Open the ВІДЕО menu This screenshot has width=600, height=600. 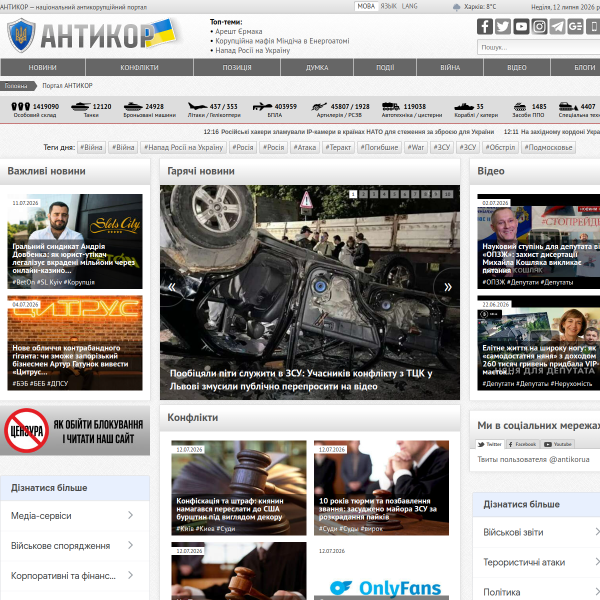click(517, 67)
